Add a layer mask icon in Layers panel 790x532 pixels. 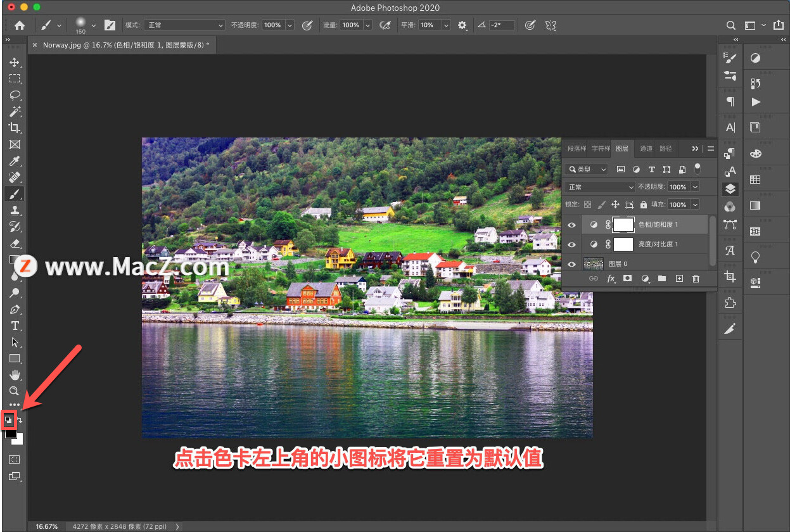tap(628, 279)
